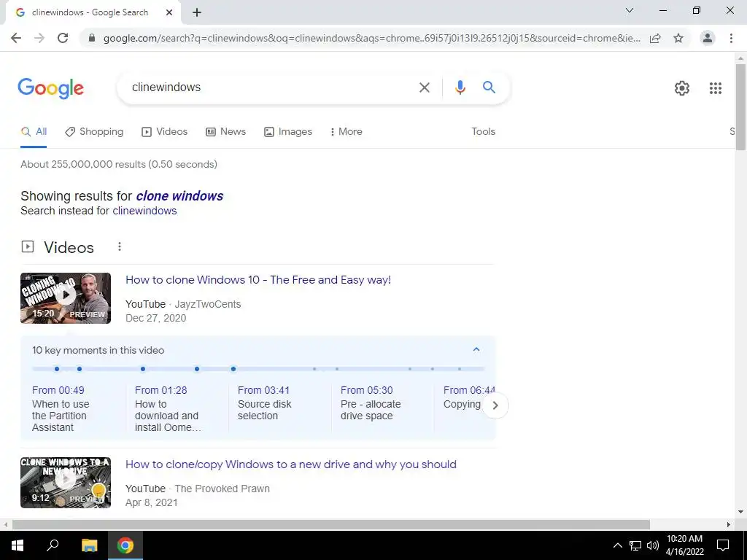Search instead for clinewindows link
This screenshot has width=747, height=560.
tap(144, 211)
